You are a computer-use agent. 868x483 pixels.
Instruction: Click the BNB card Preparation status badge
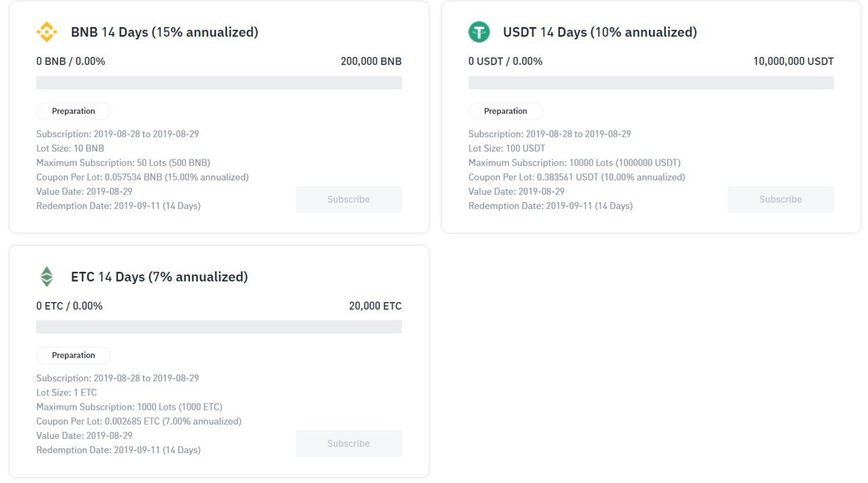(x=73, y=111)
